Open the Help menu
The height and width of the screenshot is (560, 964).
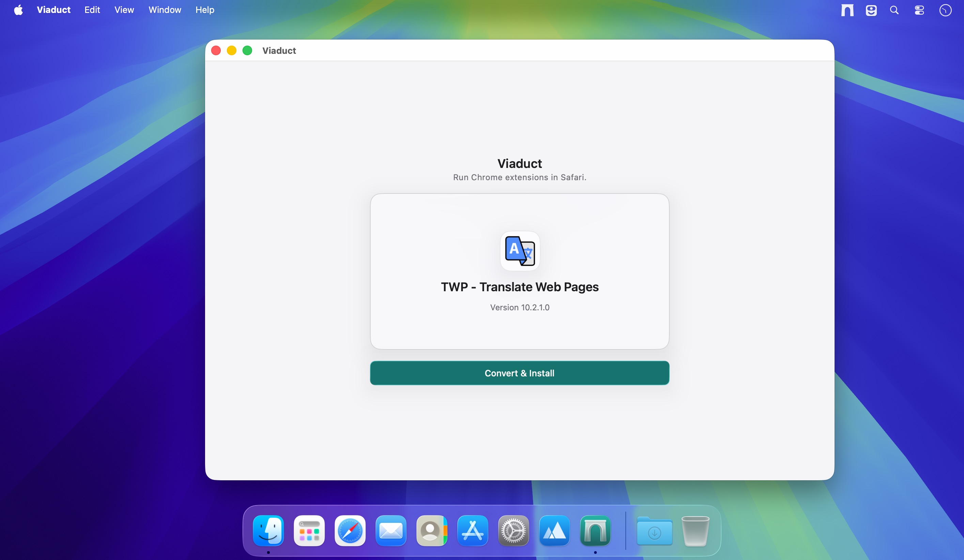[205, 10]
